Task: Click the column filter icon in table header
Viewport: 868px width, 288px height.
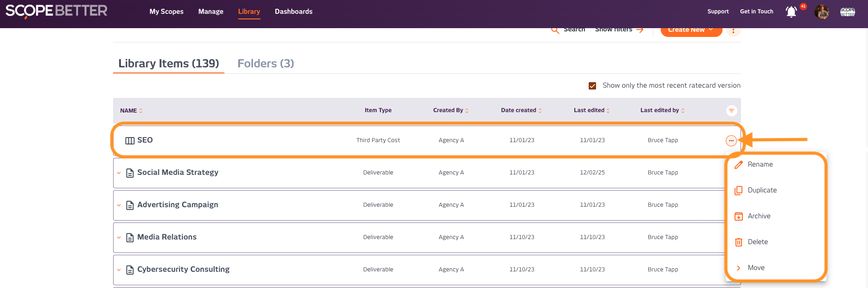Action: (x=731, y=111)
